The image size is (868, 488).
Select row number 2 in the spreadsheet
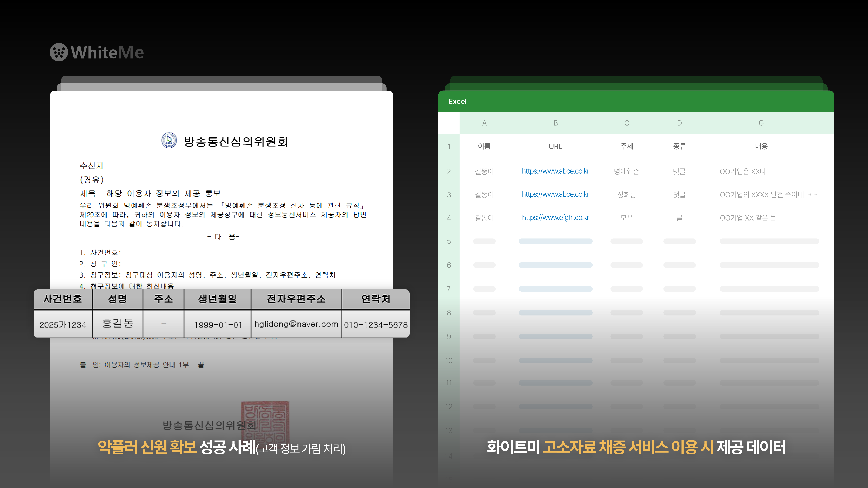[x=449, y=171]
